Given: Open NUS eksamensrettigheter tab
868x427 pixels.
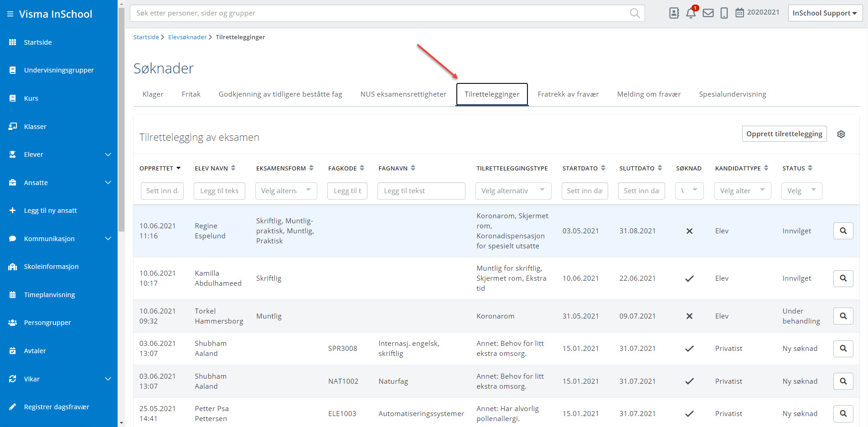Looking at the screenshot, I should (x=403, y=94).
